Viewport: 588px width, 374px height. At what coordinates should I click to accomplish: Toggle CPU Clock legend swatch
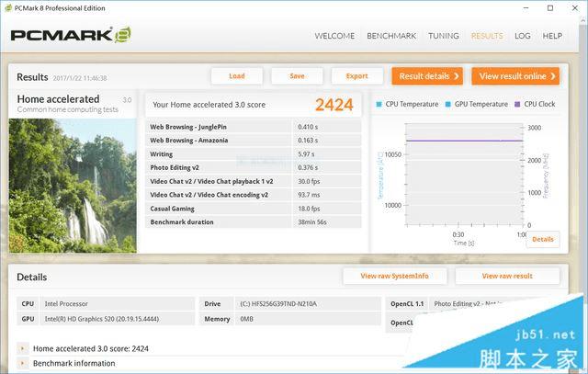517,104
